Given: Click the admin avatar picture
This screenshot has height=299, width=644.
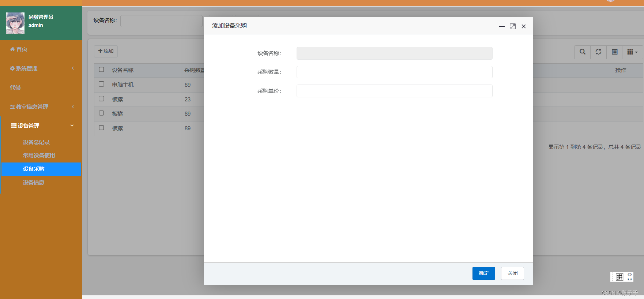Looking at the screenshot, I should [15, 23].
